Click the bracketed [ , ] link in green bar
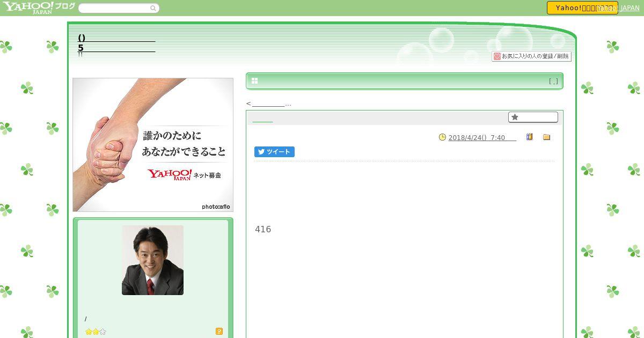 553,82
